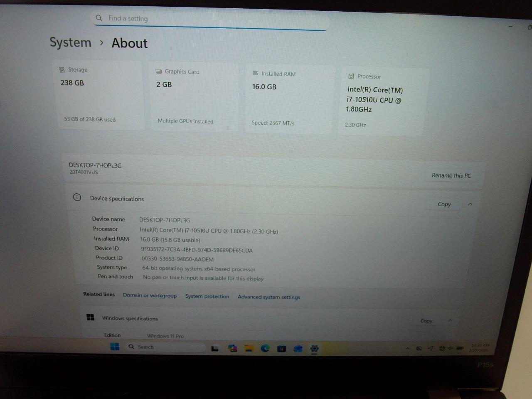532x399 pixels.
Task: Launch Microsoft Edge from the taskbar
Action: click(265, 348)
